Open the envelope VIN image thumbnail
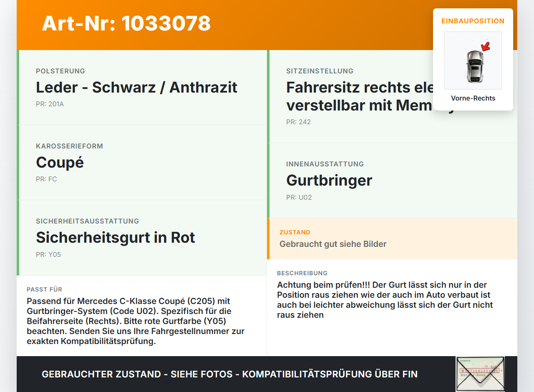The height and width of the screenshot is (392, 534). click(480, 374)
